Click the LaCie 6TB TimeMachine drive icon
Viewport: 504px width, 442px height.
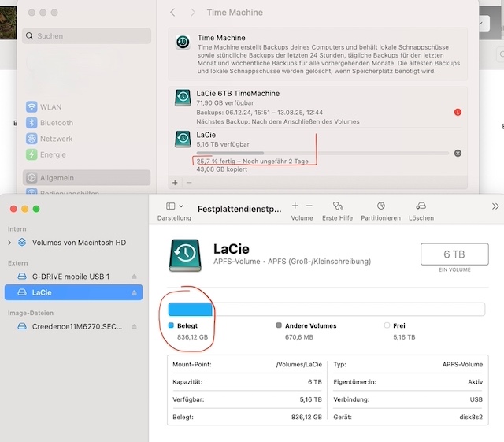pyautogui.click(x=183, y=98)
